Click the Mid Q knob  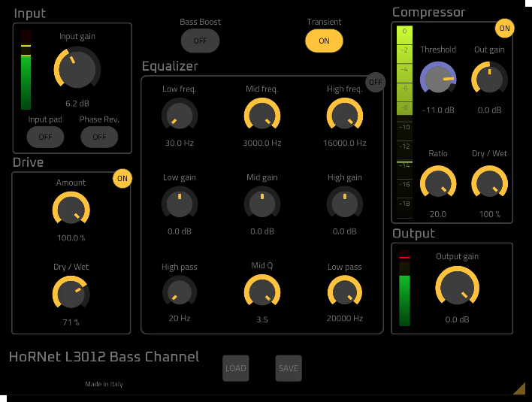(262, 291)
